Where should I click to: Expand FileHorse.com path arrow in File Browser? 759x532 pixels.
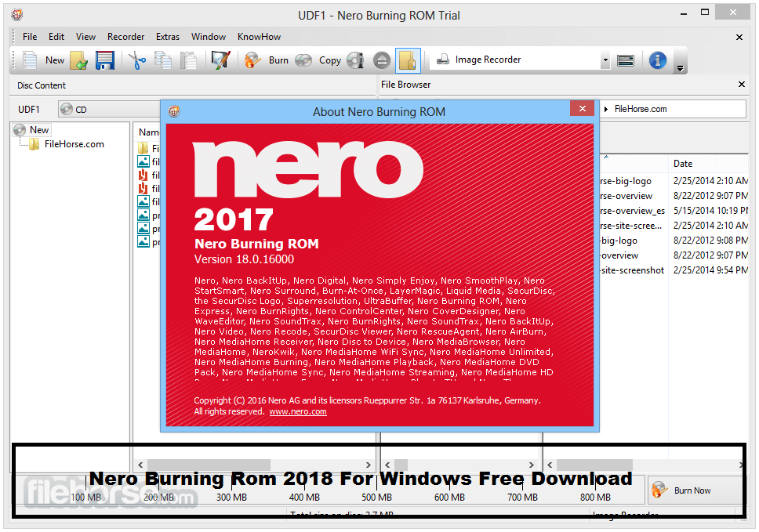point(606,110)
